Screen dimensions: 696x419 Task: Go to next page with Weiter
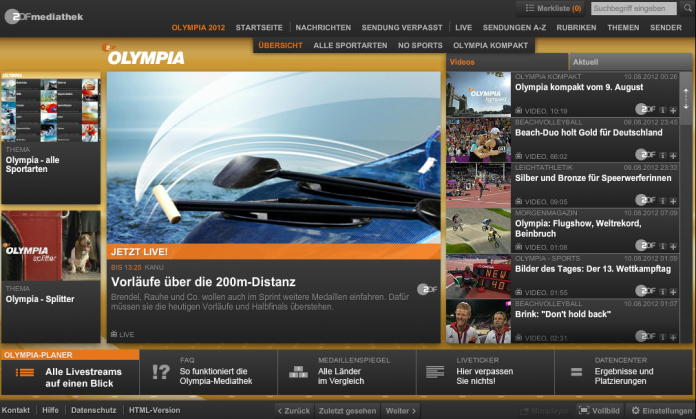tap(401, 411)
